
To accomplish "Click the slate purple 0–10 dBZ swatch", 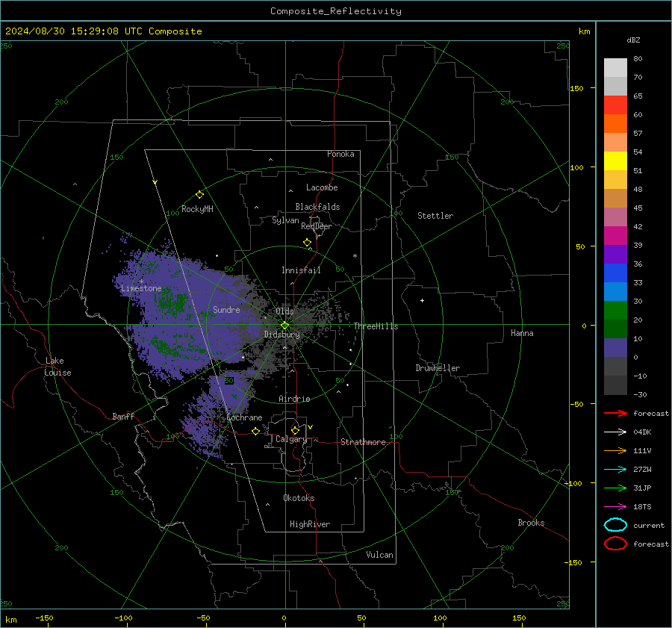I will point(615,348).
